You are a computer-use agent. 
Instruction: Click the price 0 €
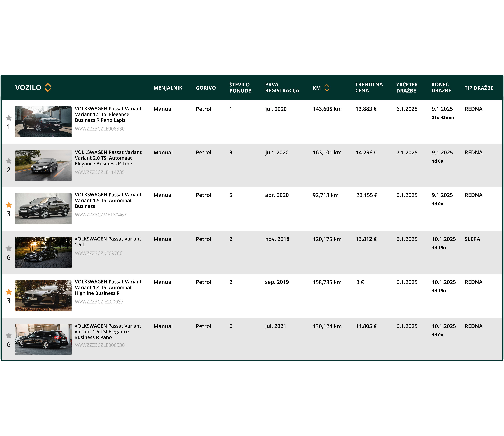tap(360, 282)
